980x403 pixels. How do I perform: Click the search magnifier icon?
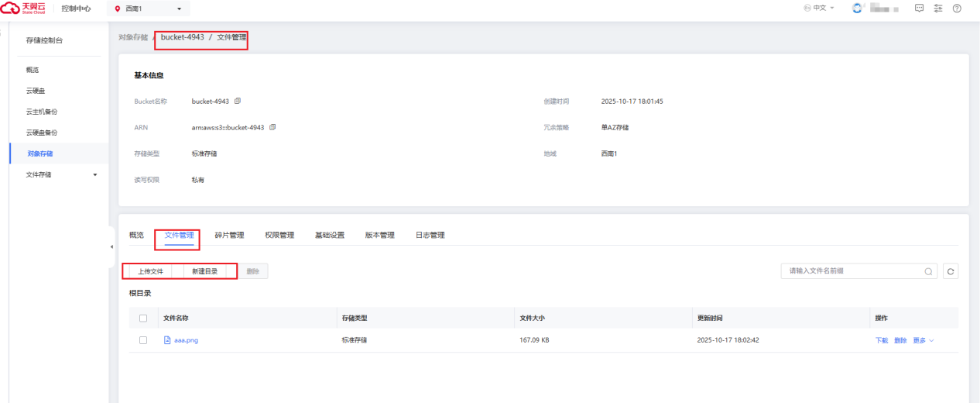point(928,271)
